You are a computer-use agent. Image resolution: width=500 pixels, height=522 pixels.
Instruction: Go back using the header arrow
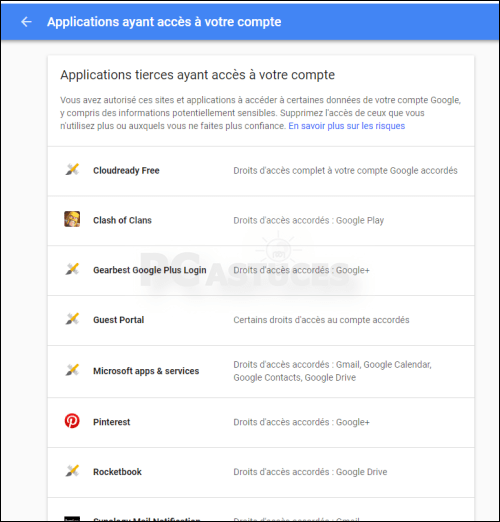(26, 22)
